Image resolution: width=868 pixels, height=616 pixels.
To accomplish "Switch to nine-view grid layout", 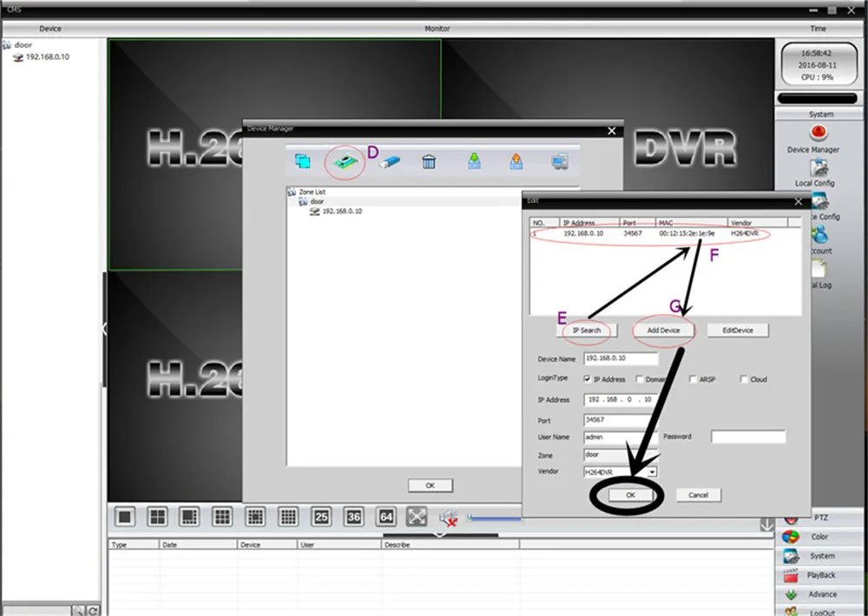I will pyautogui.click(x=222, y=517).
